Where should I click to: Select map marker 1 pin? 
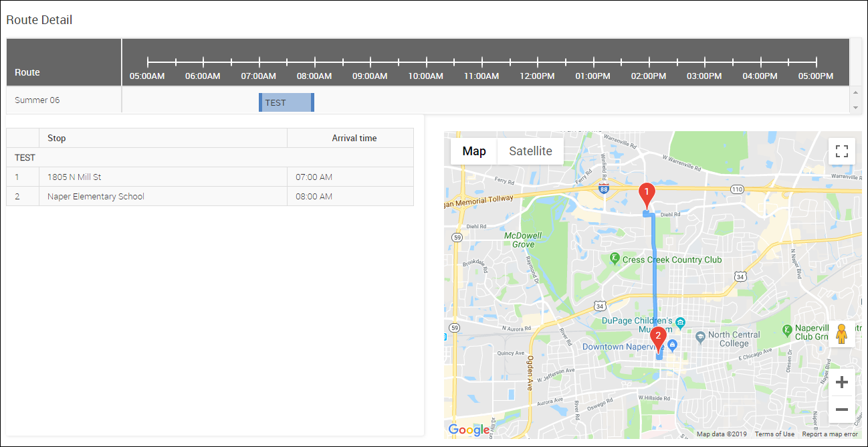tap(646, 195)
